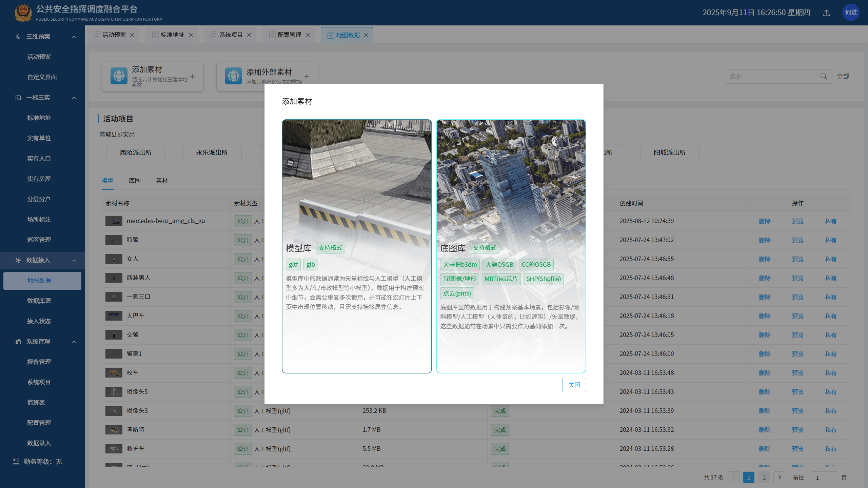Close the 配置管理 tab

coord(308,35)
